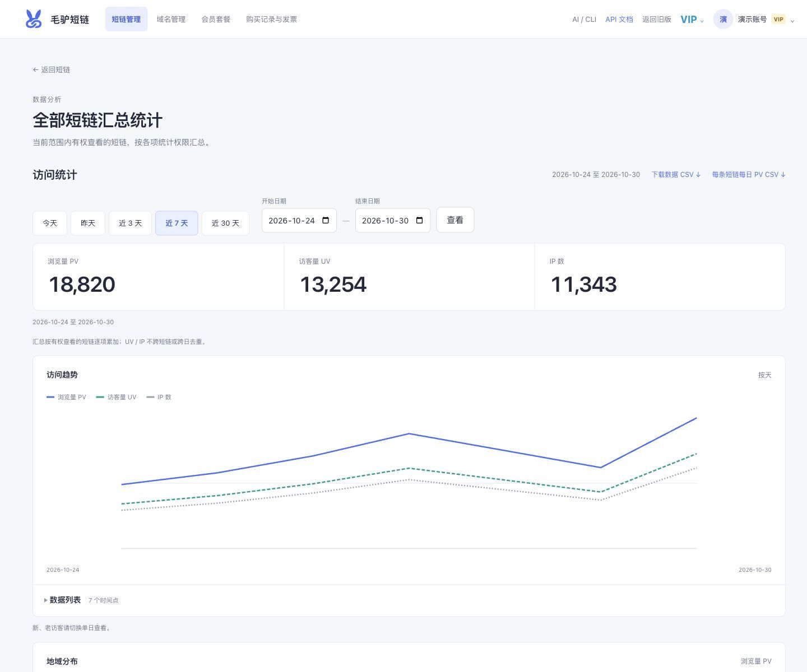Click the 地域分布 section title
Screen dimensions: 807x672
coord(62,661)
